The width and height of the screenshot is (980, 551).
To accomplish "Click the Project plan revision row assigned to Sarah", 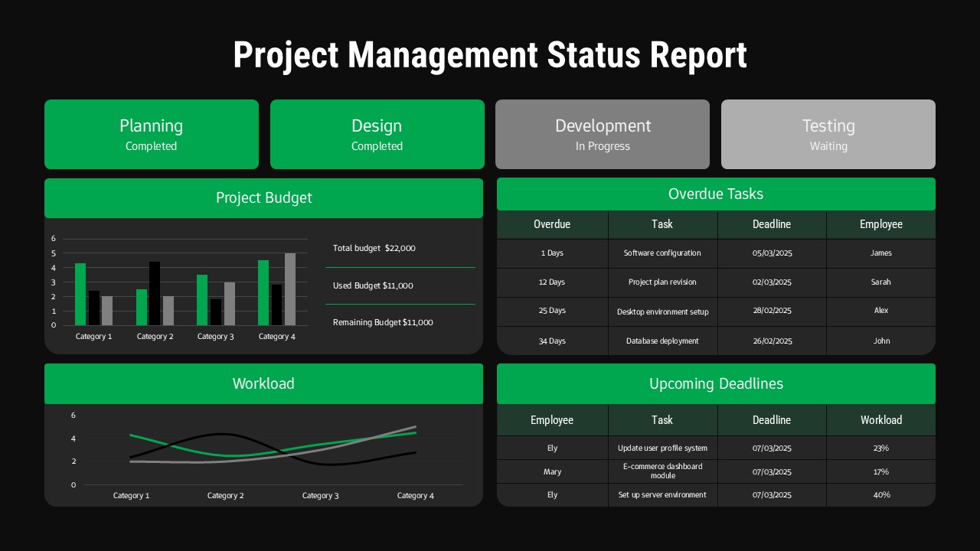I will [x=662, y=282].
